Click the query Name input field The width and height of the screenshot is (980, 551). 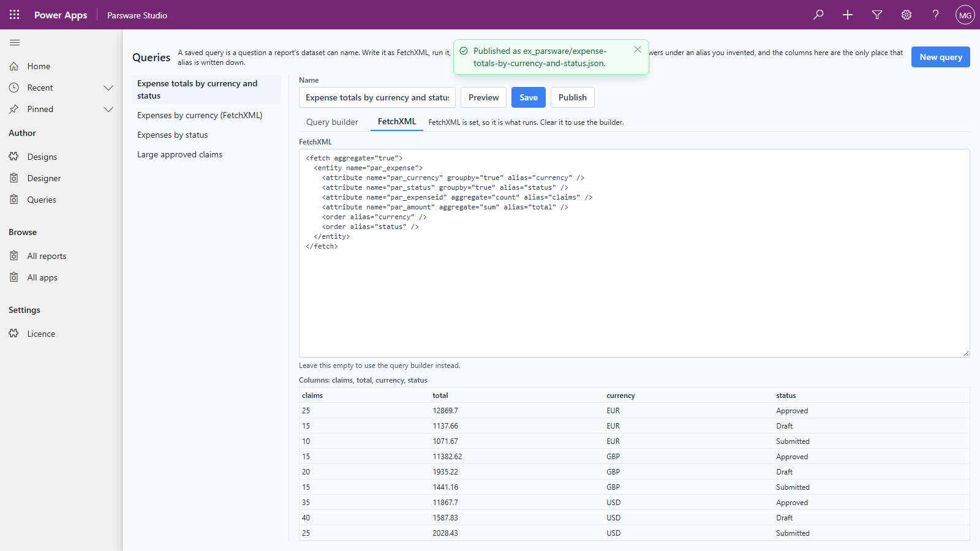377,97
